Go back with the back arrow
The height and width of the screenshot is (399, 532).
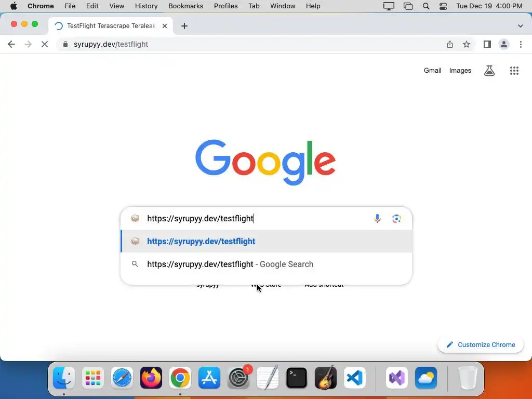click(x=11, y=44)
